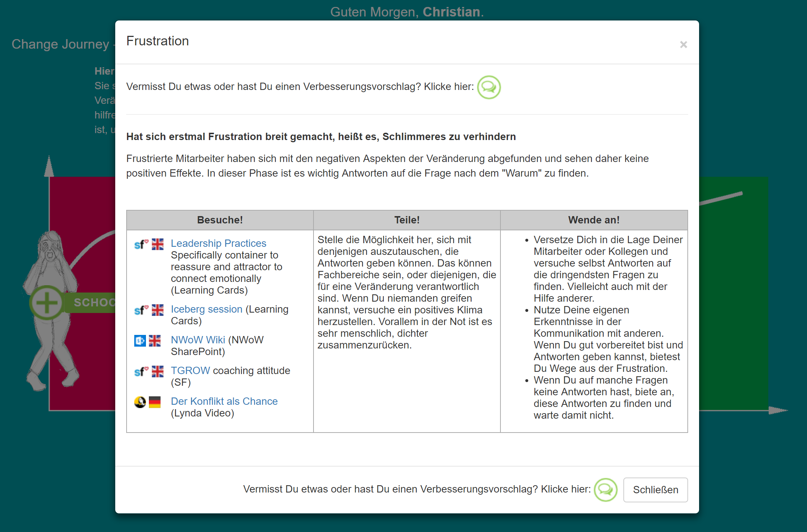Click the green plus circle on Schock
This screenshot has height=532, width=807.
coord(46,303)
